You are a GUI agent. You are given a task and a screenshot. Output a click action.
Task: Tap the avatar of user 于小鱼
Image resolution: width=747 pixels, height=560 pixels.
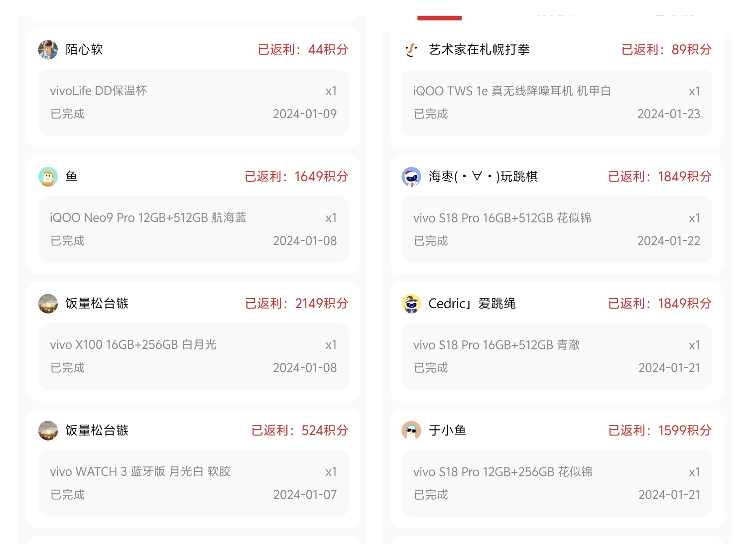pos(411,431)
